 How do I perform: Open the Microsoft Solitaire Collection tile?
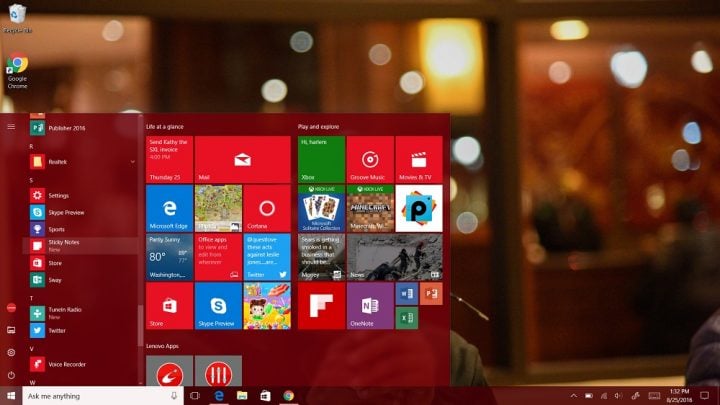[x=321, y=208]
